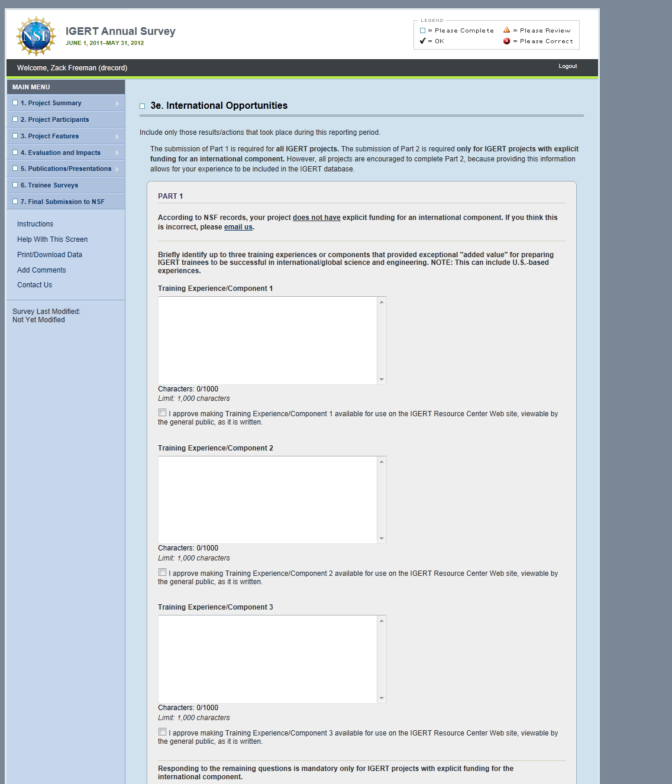
Task: Check approval box for Component 3
Action: 162,732
